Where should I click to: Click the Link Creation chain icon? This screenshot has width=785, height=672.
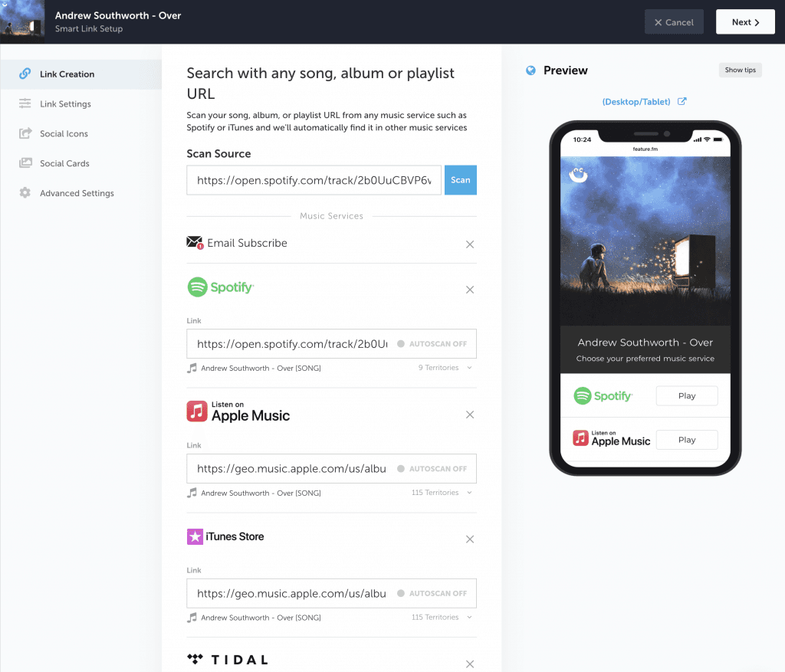pos(25,74)
